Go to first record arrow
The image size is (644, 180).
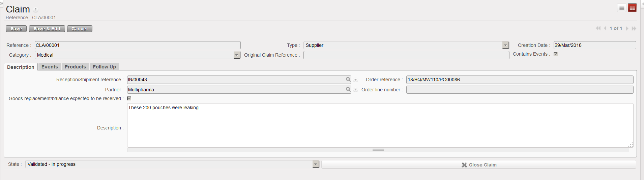coord(598,28)
